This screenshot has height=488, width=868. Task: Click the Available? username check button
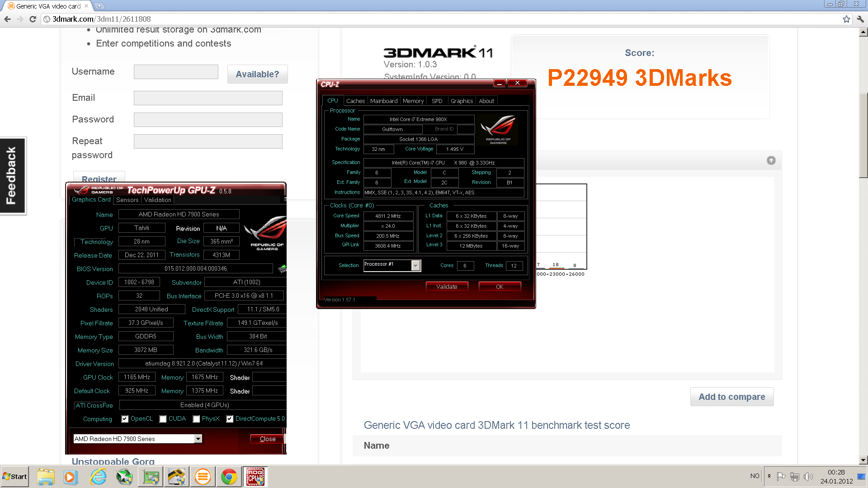pyautogui.click(x=257, y=74)
